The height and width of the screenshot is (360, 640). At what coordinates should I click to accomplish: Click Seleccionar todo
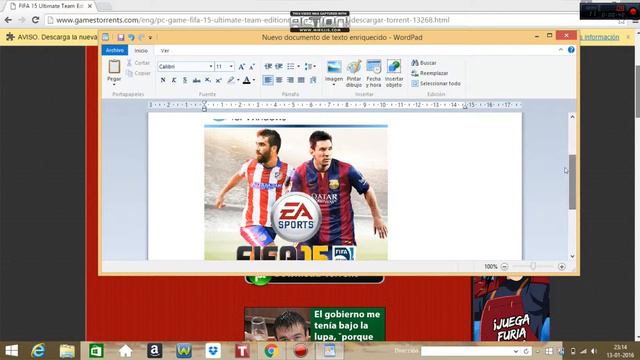pyautogui.click(x=436, y=83)
